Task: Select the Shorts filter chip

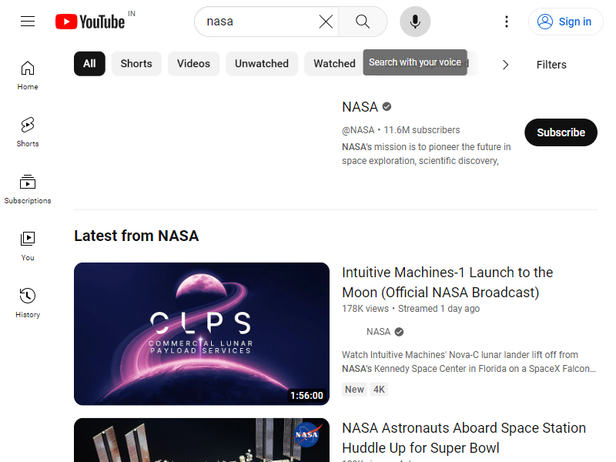Action: coord(136,64)
